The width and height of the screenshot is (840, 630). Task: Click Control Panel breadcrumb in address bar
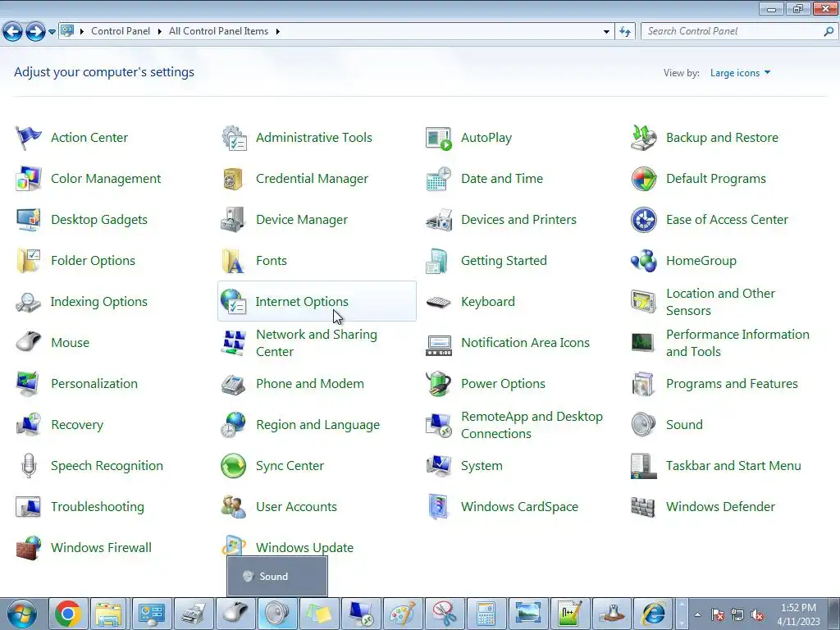(x=121, y=31)
